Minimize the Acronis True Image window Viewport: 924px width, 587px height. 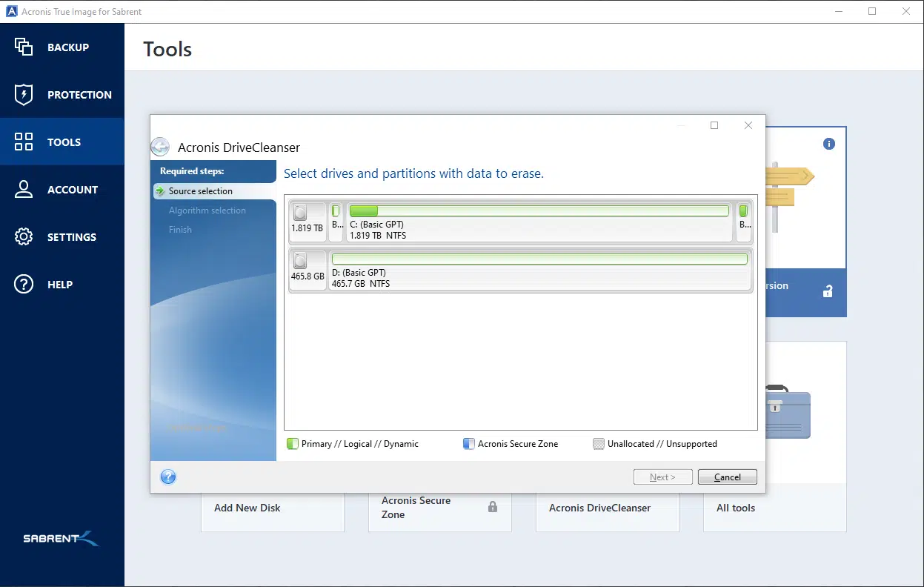pyautogui.click(x=838, y=11)
